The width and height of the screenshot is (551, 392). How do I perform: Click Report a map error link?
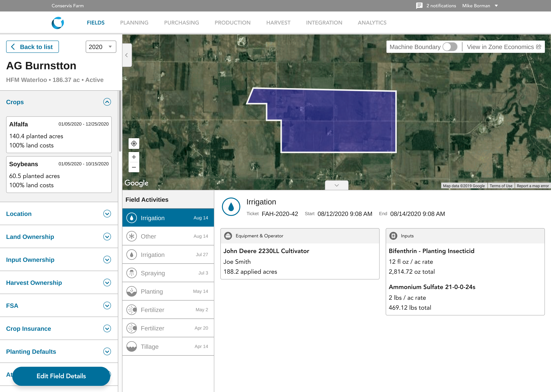point(533,186)
